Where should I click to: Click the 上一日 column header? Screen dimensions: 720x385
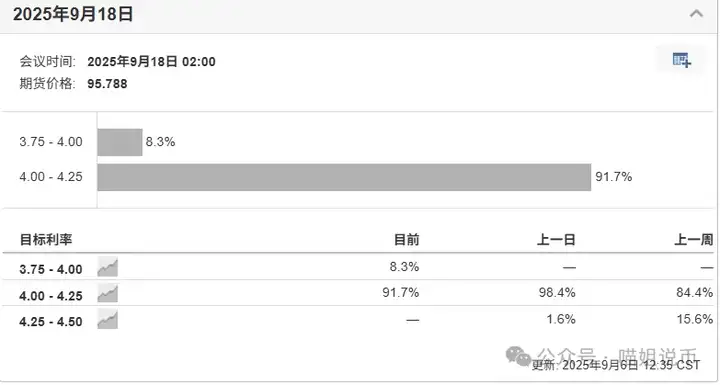556,239
